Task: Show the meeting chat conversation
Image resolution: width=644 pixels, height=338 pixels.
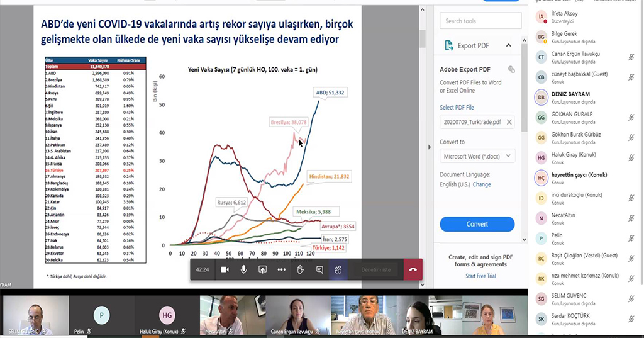Action: tap(319, 270)
